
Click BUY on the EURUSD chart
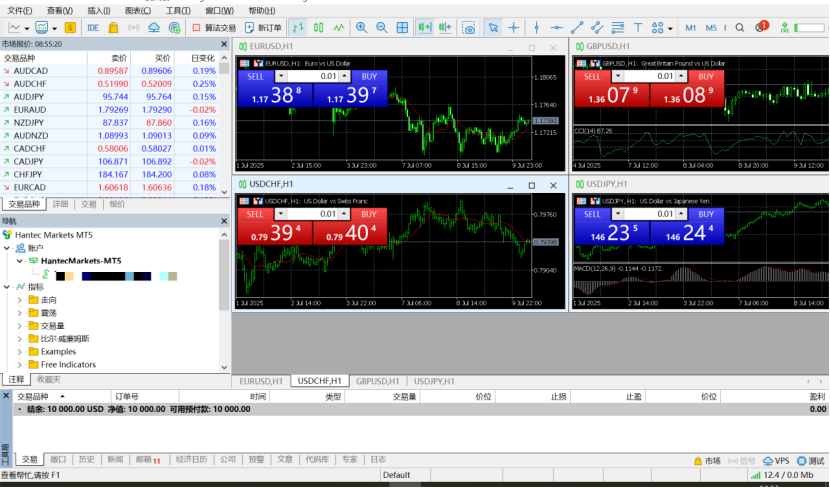tap(369, 77)
